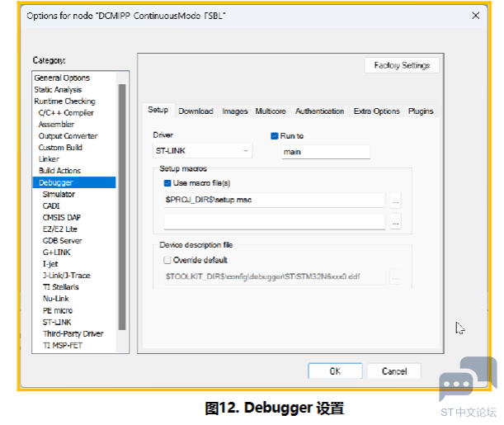Enable Override default checkbox
The image size is (504, 425).
click(x=168, y=259)
